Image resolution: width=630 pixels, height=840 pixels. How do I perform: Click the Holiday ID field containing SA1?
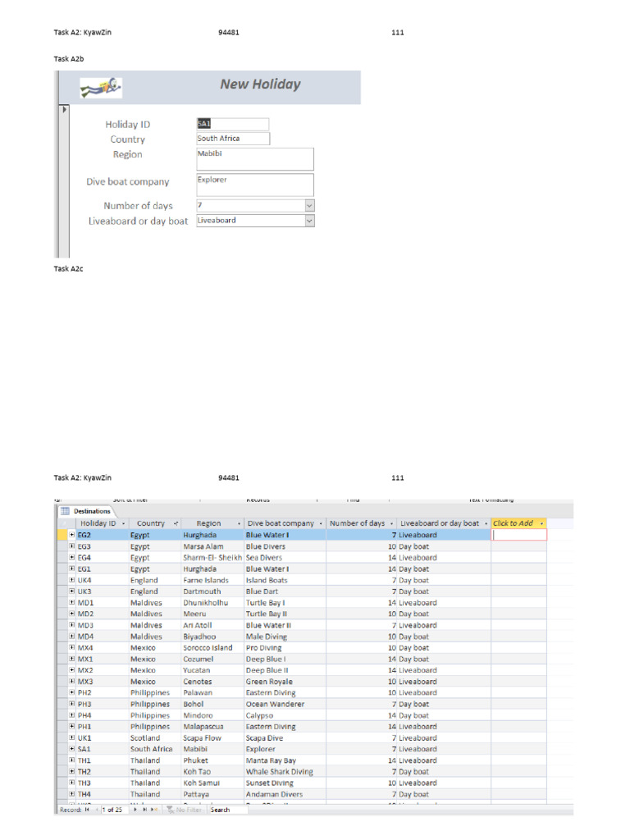(232, 124)
